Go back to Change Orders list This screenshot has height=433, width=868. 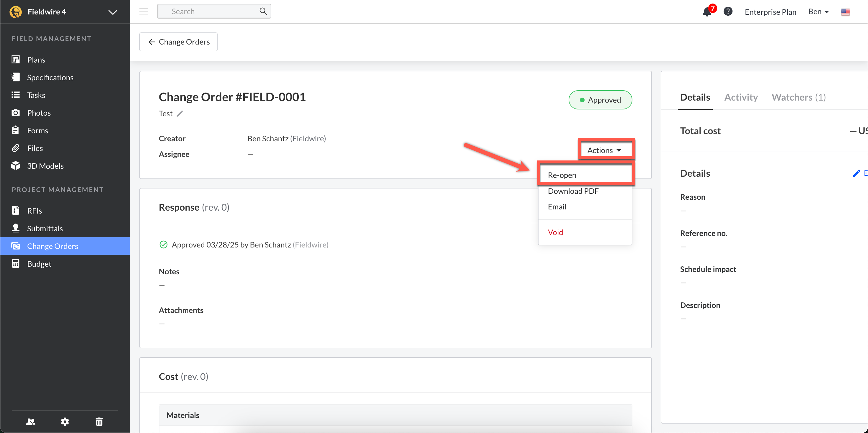[179, 42]
